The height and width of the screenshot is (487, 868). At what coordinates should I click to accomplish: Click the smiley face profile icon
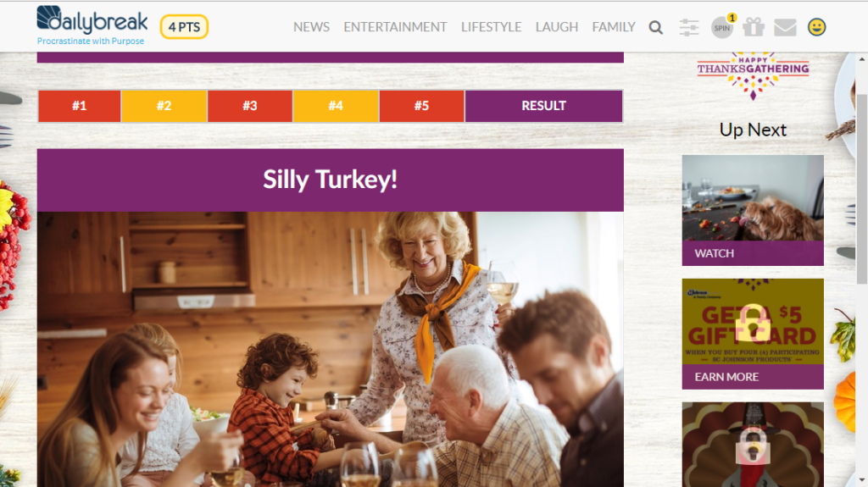pyautogui.click(x=816, y=27)
